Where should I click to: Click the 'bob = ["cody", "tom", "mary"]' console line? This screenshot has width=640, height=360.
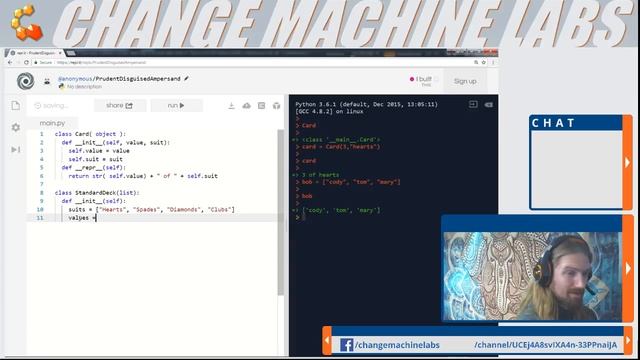351,182
